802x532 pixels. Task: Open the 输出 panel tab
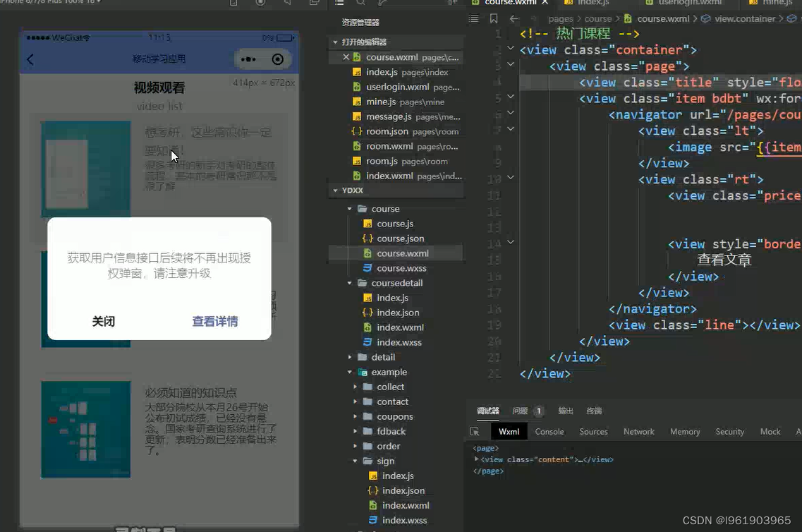(566, 411)
